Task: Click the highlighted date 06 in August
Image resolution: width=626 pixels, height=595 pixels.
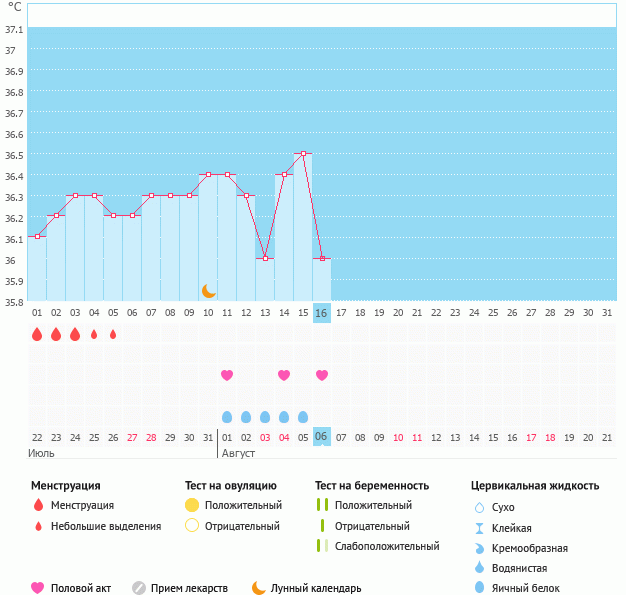Action: point(321,437)
